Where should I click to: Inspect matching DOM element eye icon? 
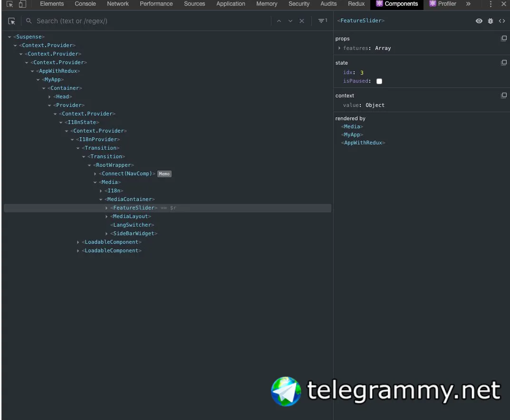click(x=479, y=21)
